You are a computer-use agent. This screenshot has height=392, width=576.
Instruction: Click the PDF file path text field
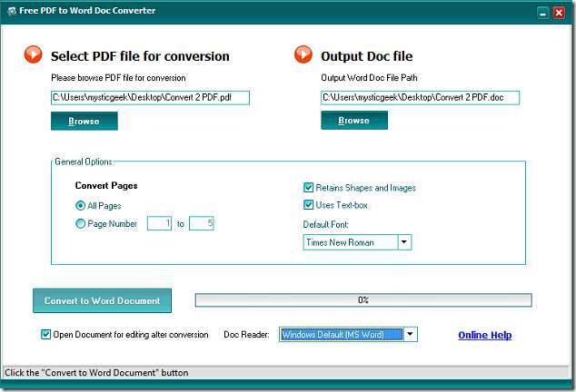tap(150, 97)
